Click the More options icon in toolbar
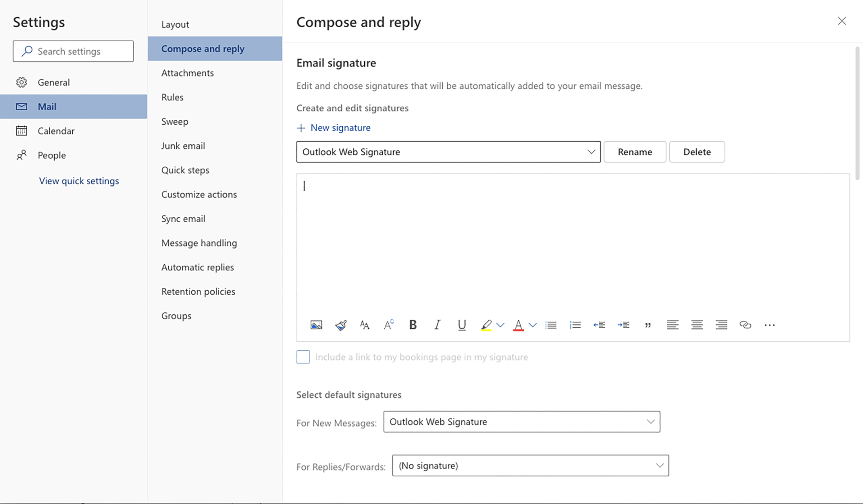The width and height of the screenshot is (863, 504). click(769, 325)
